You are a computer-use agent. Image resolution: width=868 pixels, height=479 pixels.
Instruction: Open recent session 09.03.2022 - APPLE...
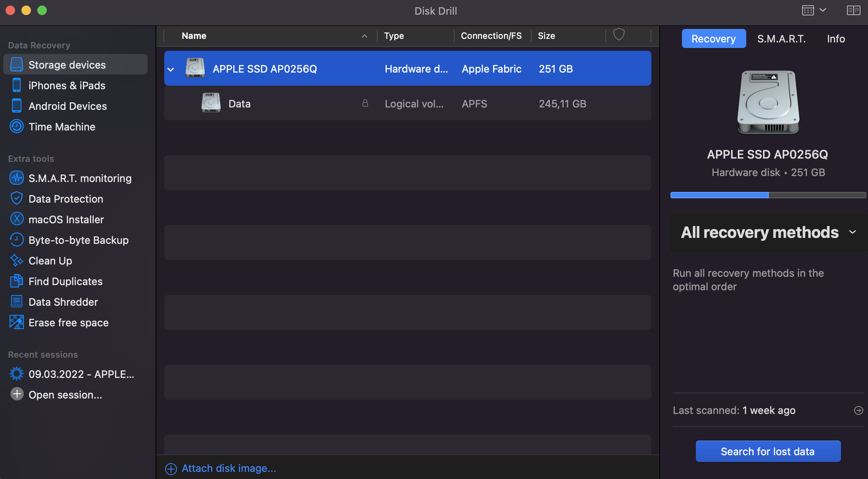pyautogui.click(x=81, y=374)
